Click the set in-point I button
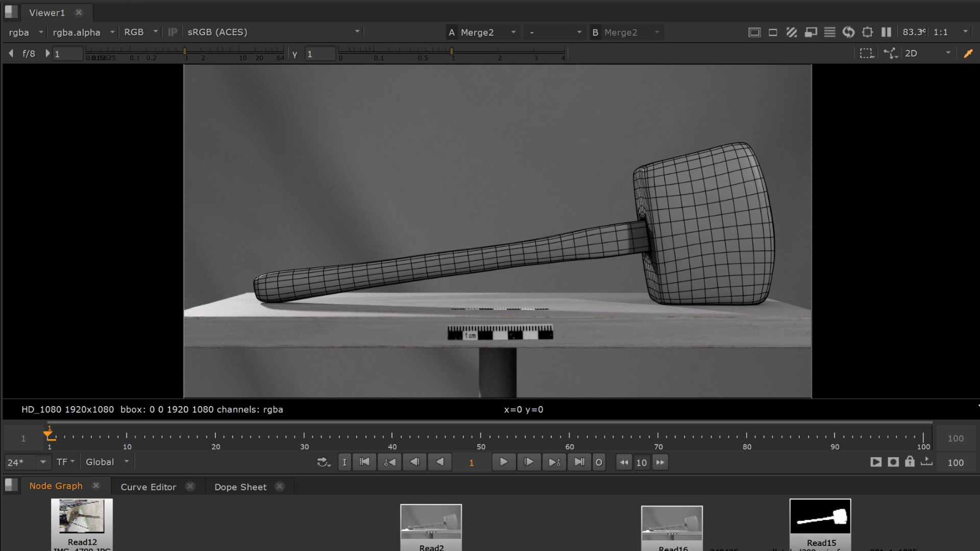This screenshot has width=980, height=551. pyautogui.click(x=345, y=462)
